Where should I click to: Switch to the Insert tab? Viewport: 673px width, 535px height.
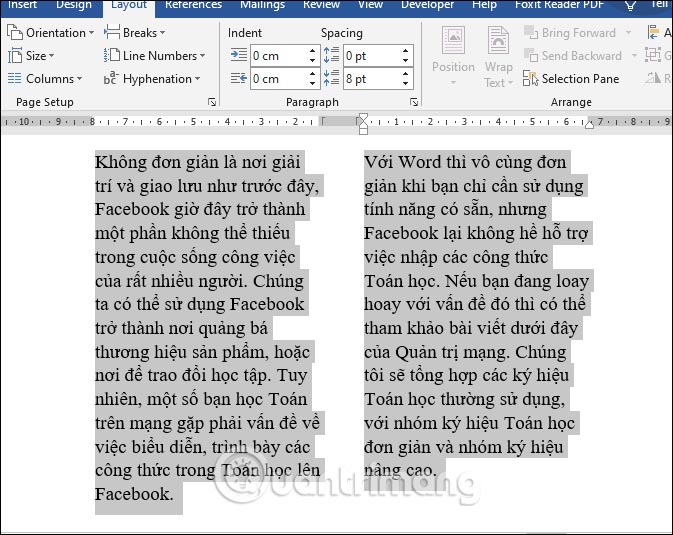(22, 5)
